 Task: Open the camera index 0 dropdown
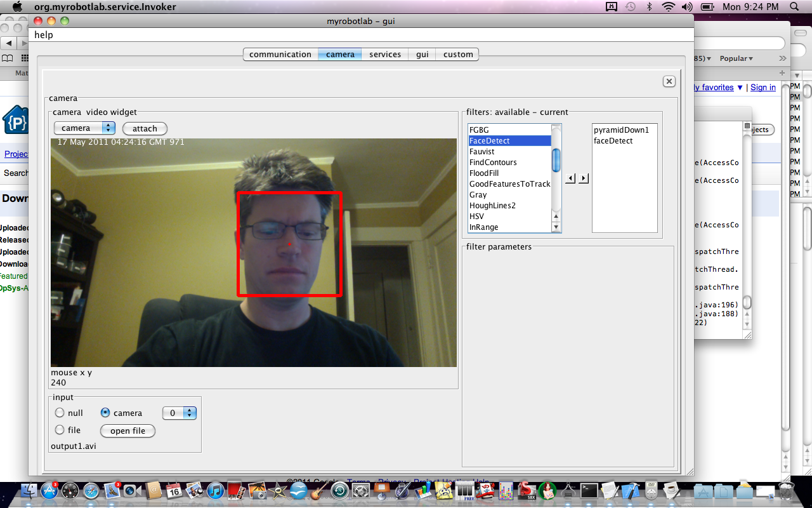(180, 413)
